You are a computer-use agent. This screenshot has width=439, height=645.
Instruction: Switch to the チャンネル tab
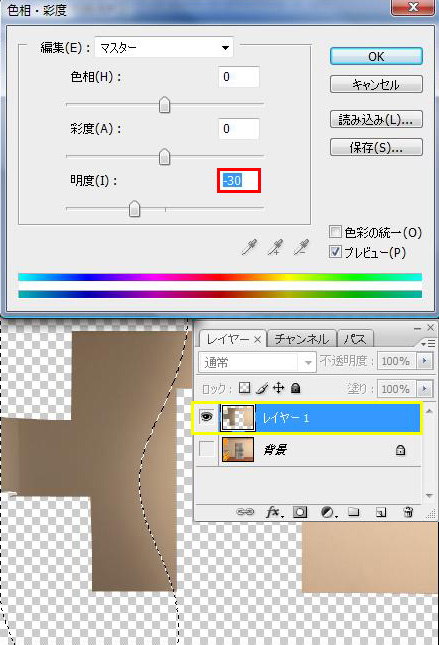(x=302, y=339)
